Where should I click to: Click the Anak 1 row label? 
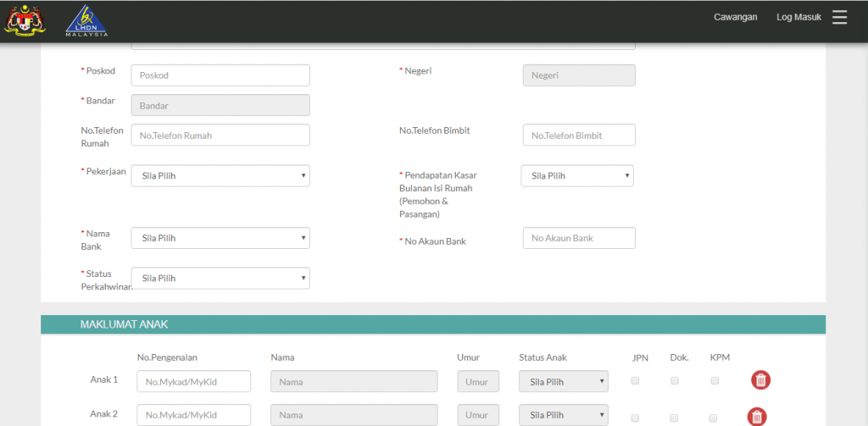pos(104,379)
